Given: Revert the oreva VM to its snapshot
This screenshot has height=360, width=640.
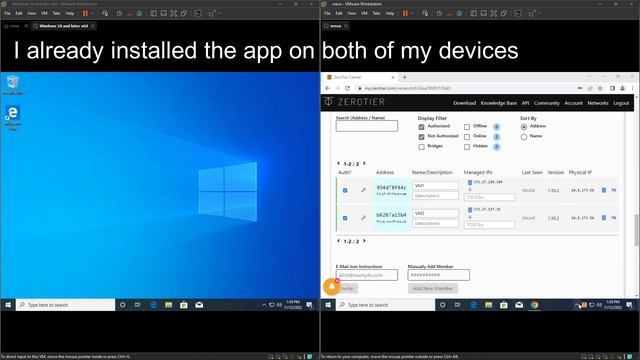Looking at the screenshot, I should [449, 13].
